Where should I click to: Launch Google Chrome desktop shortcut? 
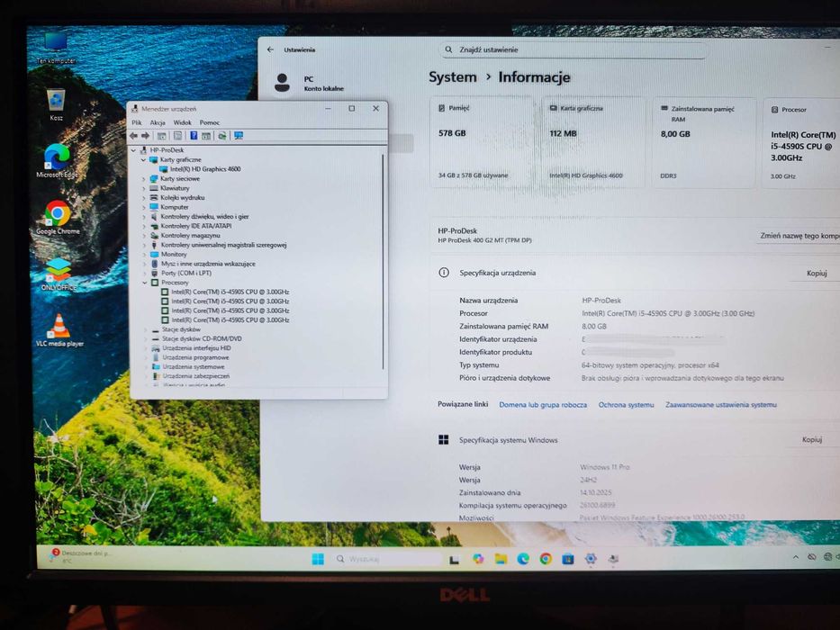tap(58, 218)
